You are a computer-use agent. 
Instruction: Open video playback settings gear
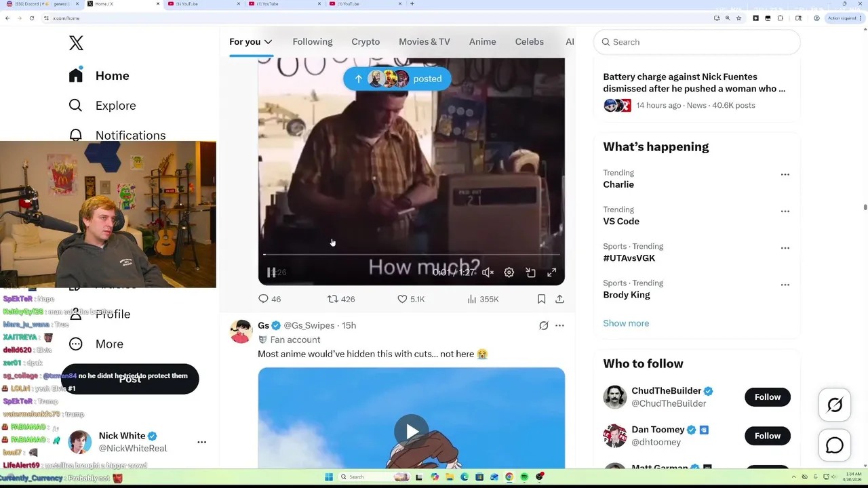(x=509, y=272)
